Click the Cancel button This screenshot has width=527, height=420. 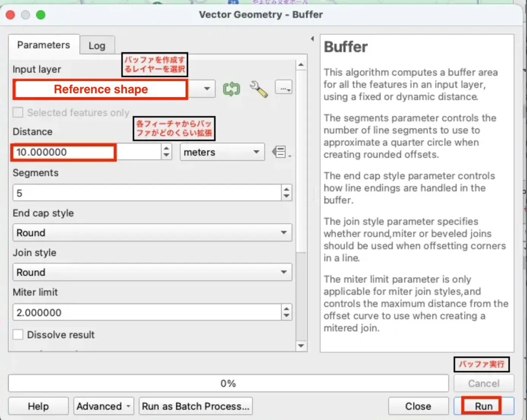(x=484, y=383)
